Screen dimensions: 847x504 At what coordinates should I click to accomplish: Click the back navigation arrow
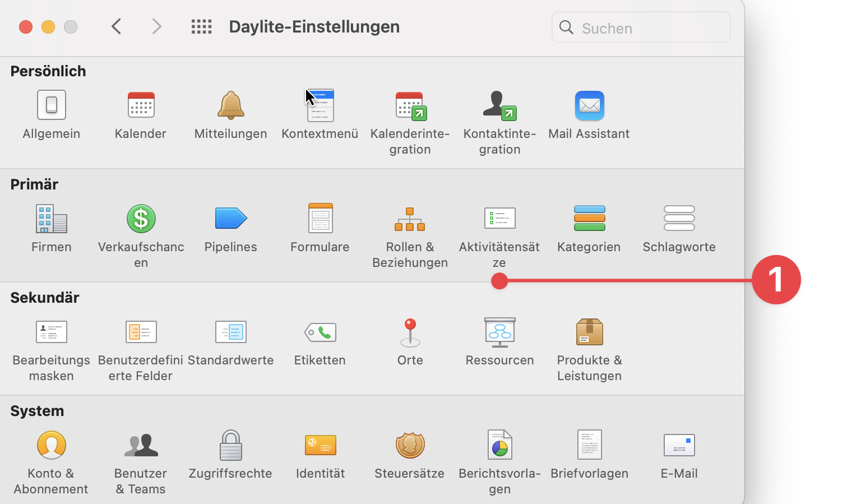point(116,26)
